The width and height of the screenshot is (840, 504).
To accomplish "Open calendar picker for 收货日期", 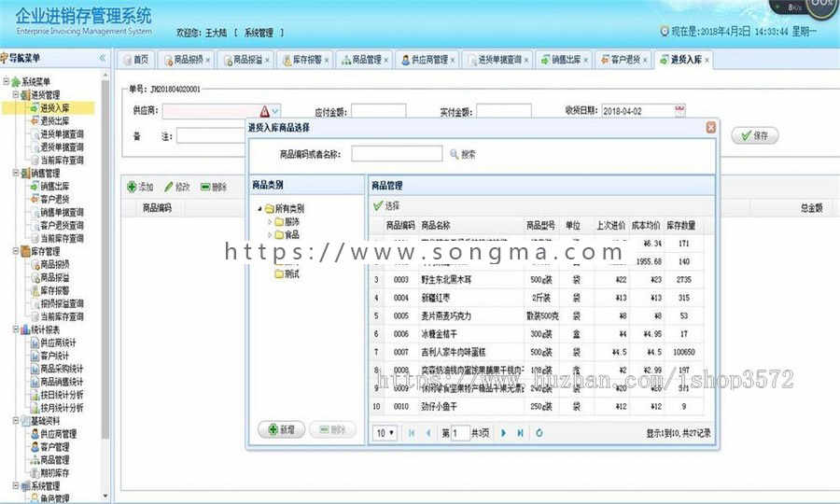I will [679, 111].
